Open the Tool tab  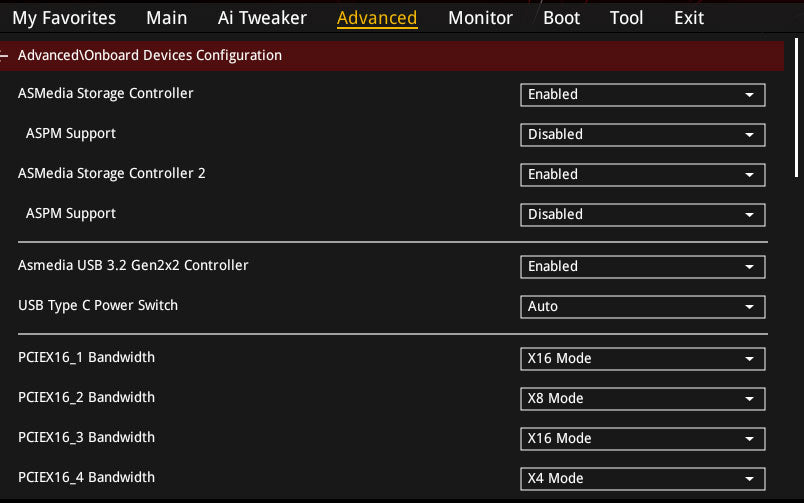pos(627,18)
